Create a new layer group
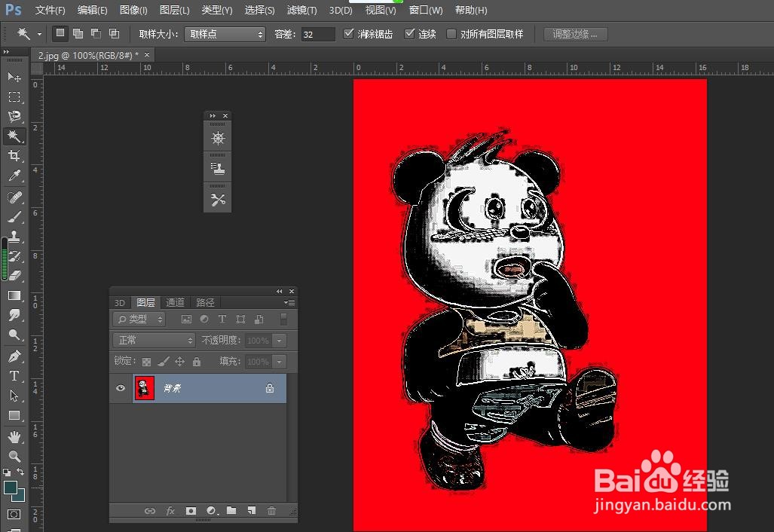Viewport: 774px width, 532px height. (231, 511)
